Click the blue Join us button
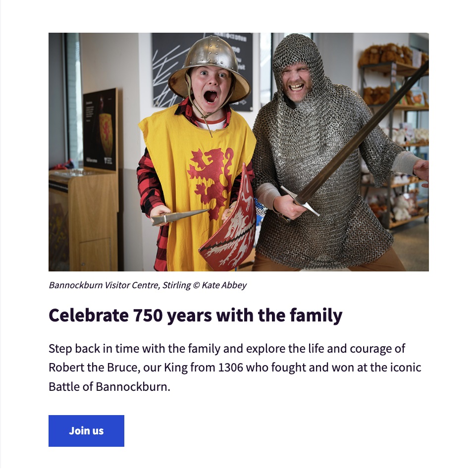 click(86, 431)
